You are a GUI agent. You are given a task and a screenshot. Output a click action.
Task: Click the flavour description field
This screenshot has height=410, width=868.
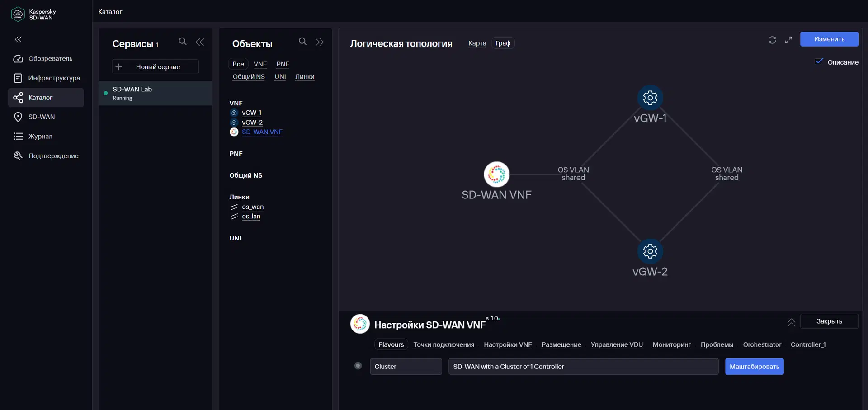coord(583,367)
